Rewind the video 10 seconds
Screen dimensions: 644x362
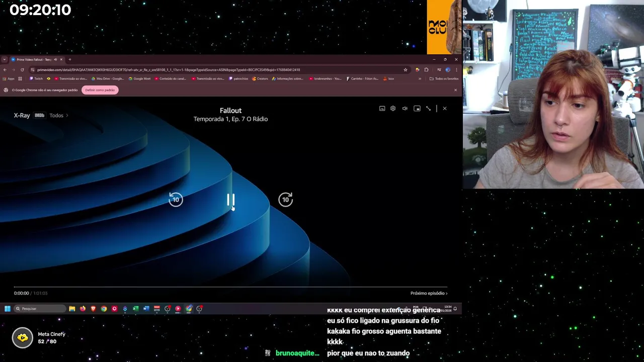pos(175,200)
